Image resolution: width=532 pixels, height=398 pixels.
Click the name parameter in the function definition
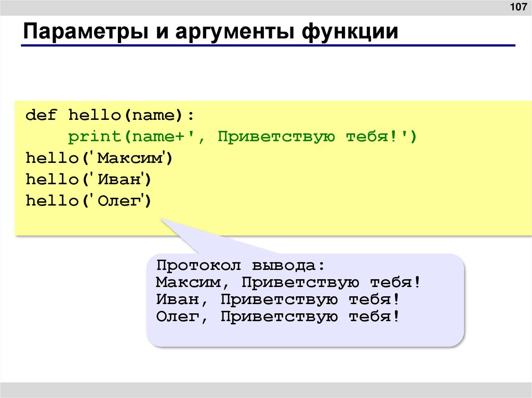(x=154, y=115)
